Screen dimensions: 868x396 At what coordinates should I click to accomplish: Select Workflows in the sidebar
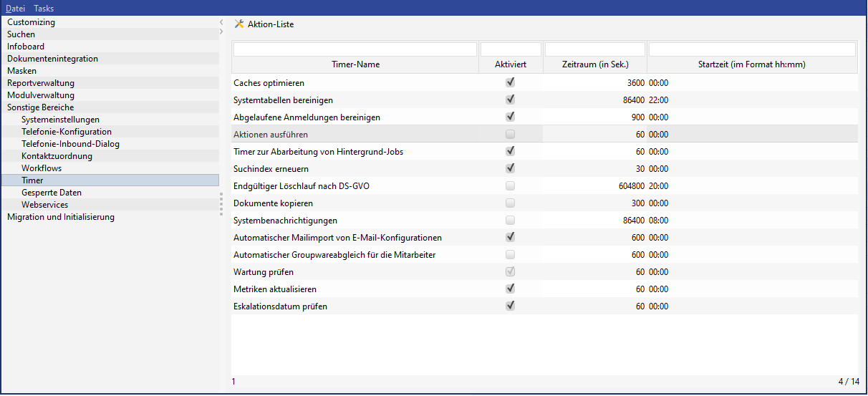click(x=42, y=168)
